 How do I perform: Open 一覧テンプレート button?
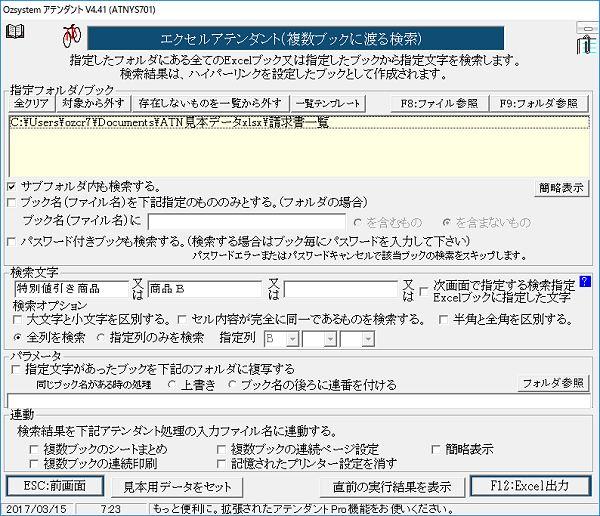click(x=328, y=103)
